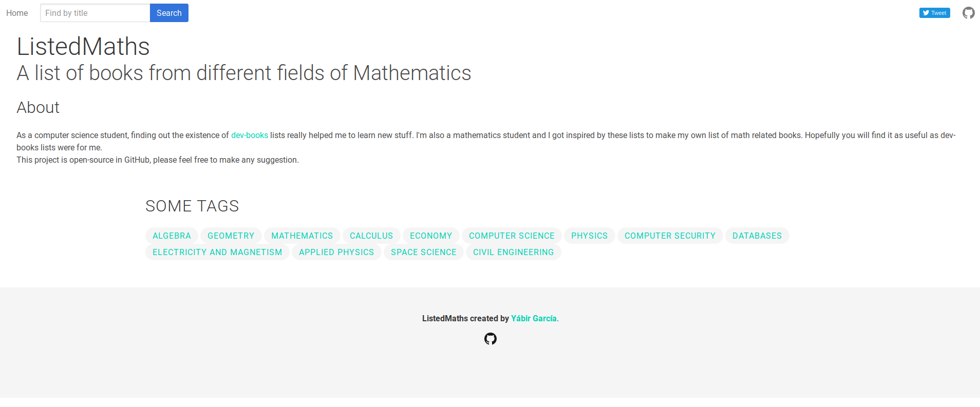Open the COMPUTER SECURITY tag
Image resolution: width=980 pixels, height=407 pixels.
click(670, 236)
